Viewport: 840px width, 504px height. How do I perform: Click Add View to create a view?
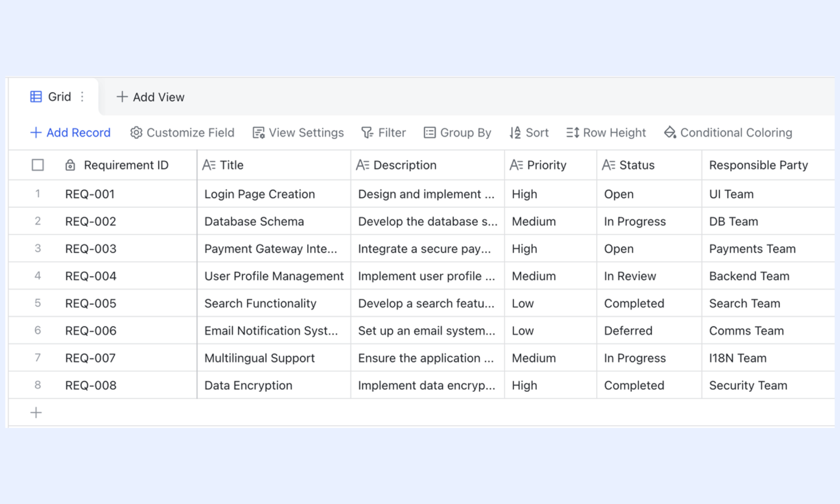(150, 97)
